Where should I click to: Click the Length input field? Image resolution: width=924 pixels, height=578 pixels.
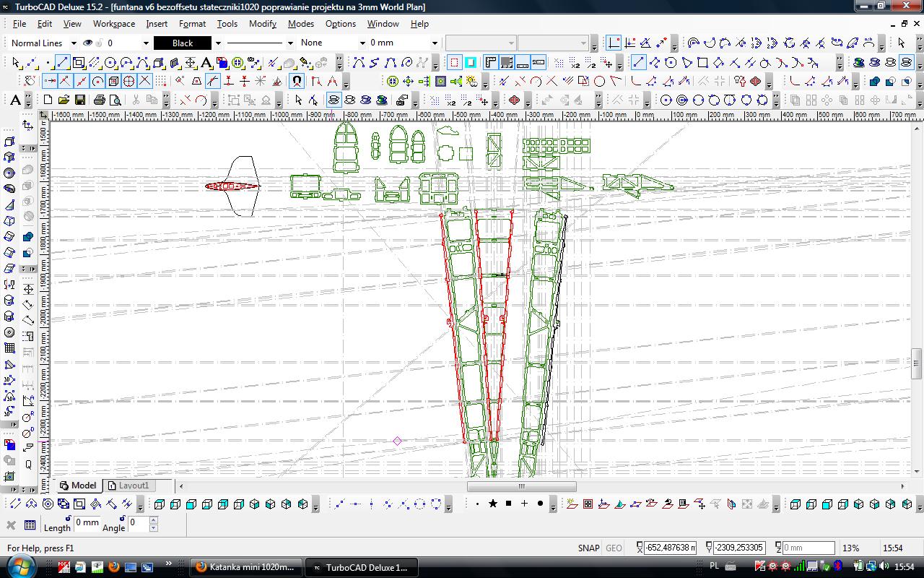click(x=87, y=523)
